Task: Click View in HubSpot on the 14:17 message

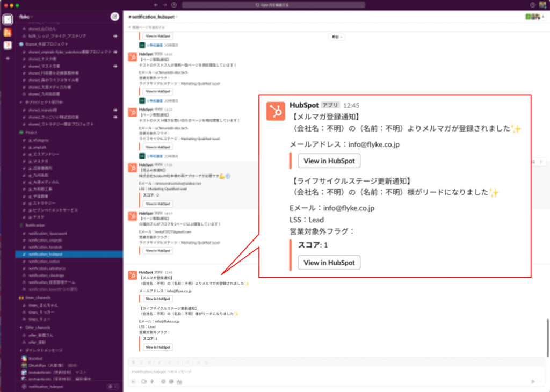Action: (158, 251)
